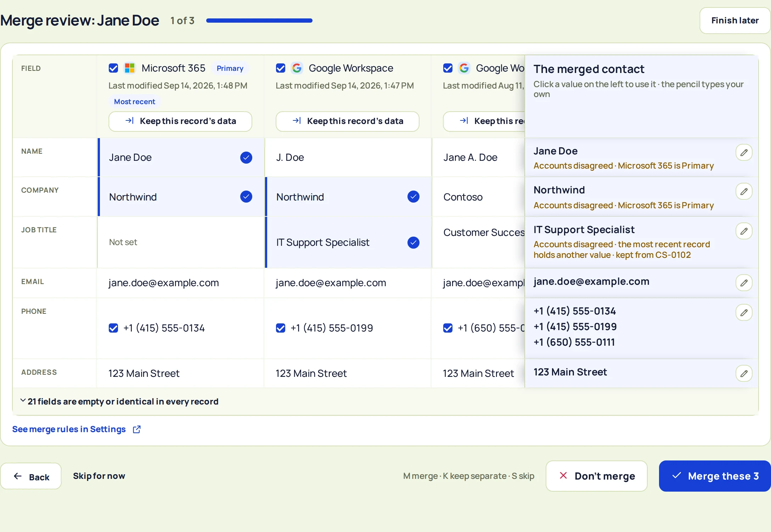Click the merge review progress bar
The height and width of the screenshot is (532, 771).
tap(259, 21)
